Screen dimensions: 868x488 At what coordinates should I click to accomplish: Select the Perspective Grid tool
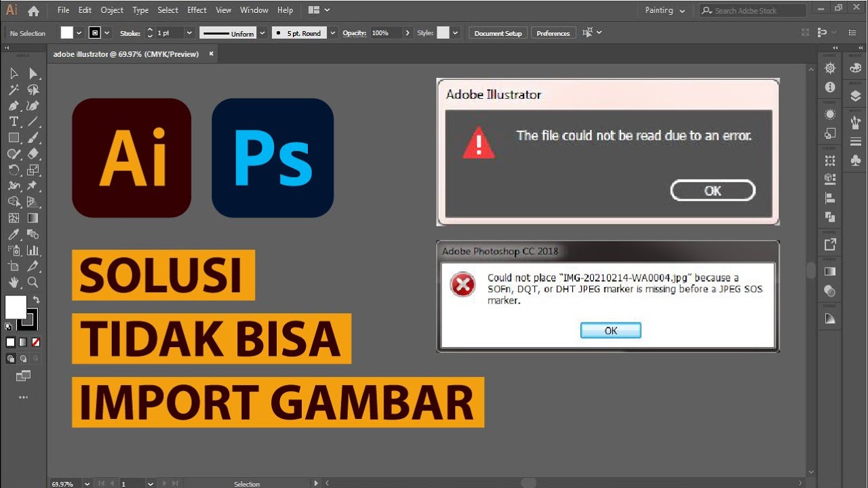pos(33,202)
